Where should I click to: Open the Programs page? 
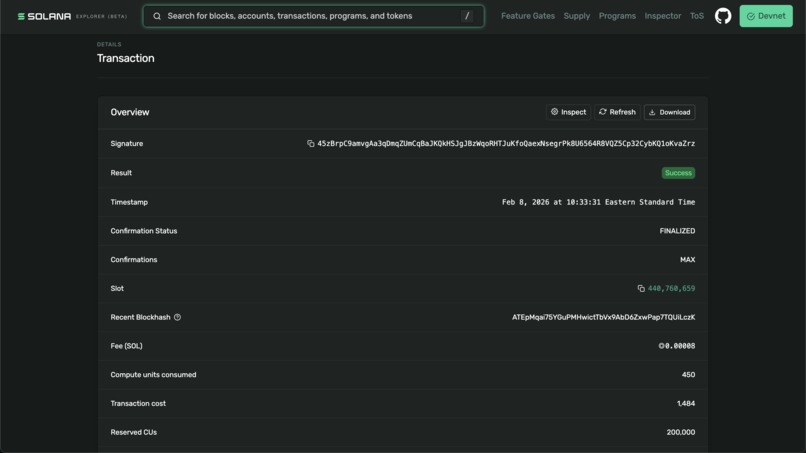point(617,16)
